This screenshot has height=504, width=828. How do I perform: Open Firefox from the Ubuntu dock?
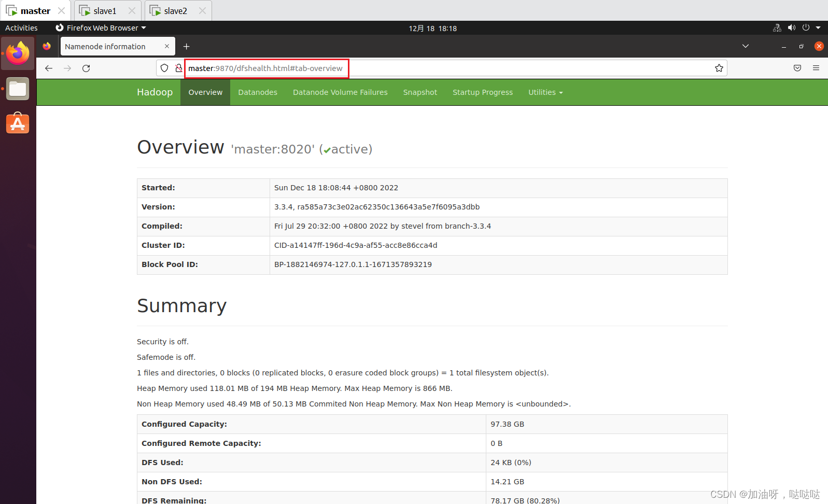pyautogui.click(x=18, y=53)
